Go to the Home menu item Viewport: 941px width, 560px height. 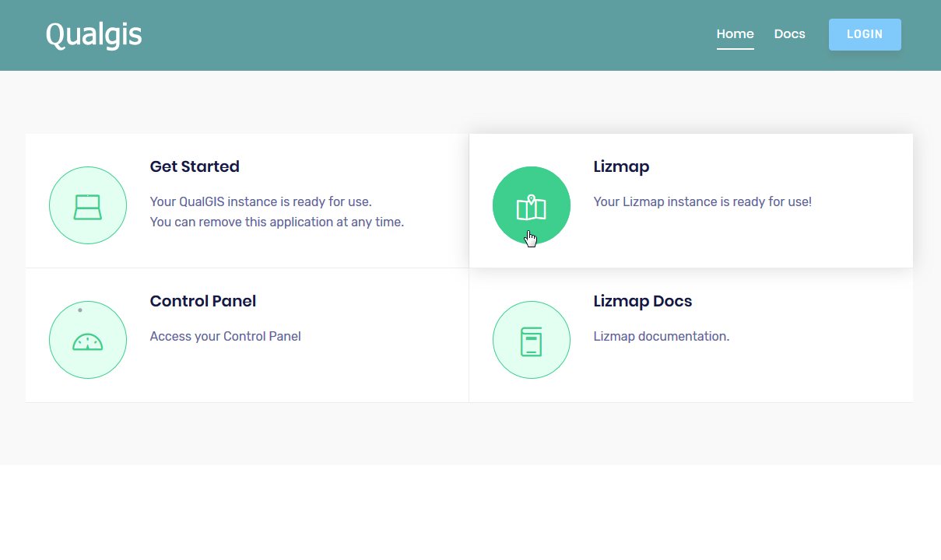[736, 34]
